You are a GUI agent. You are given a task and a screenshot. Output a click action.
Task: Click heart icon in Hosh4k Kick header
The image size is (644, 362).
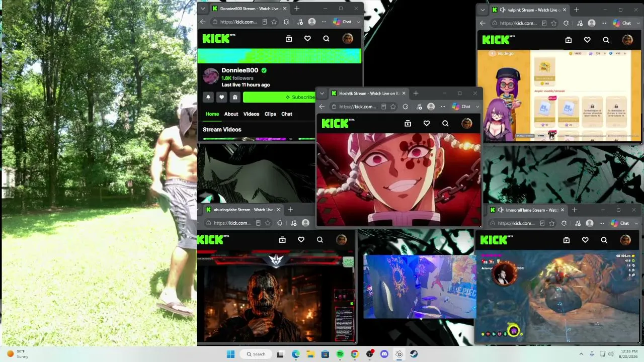pos(427,123)
